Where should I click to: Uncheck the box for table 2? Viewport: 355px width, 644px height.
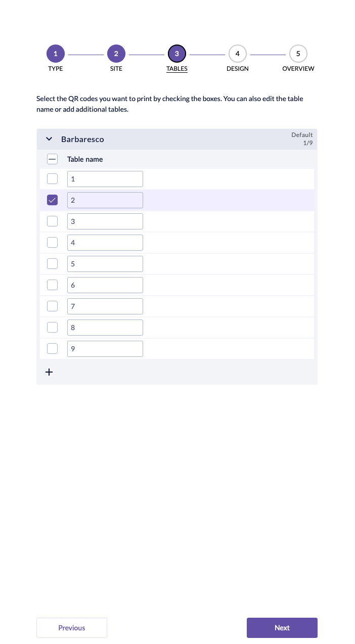point(52,200)
